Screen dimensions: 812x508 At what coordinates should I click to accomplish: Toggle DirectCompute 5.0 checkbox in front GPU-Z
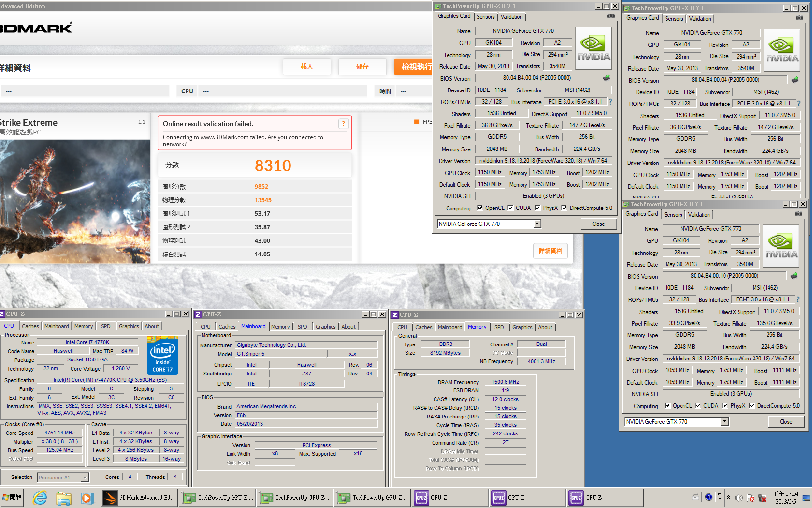pos(564,208)
